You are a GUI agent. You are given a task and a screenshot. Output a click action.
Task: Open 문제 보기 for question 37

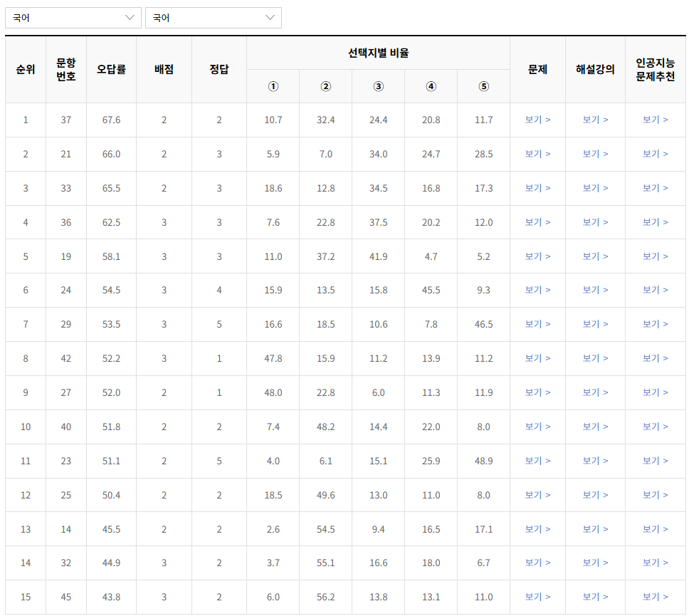tap(537, 120)
